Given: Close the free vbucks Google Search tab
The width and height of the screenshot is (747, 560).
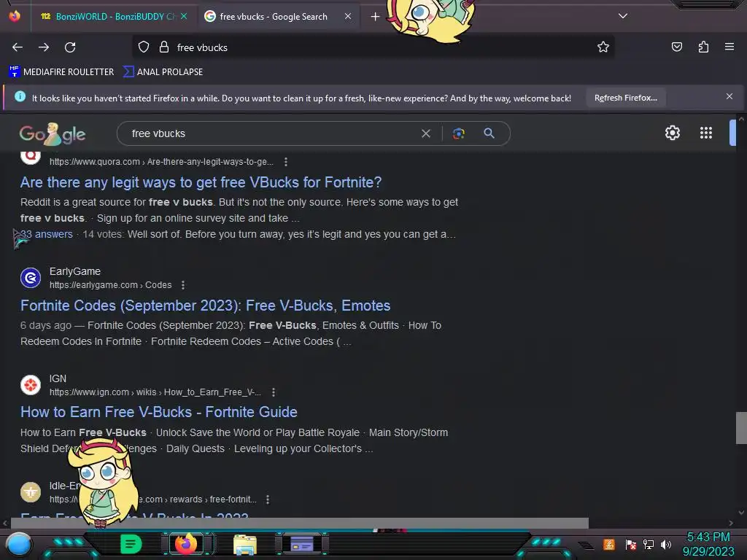Looking at the screenshot, I should click(348, 16).
